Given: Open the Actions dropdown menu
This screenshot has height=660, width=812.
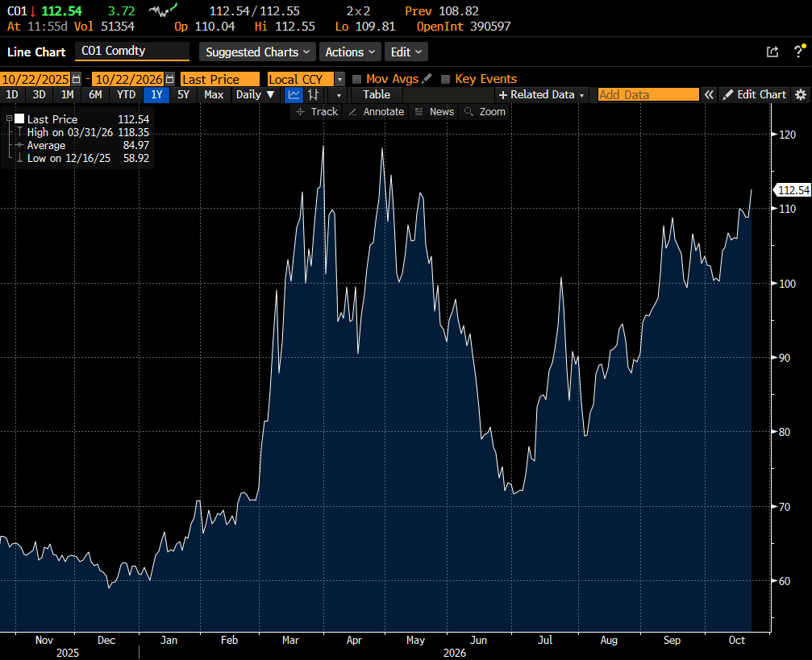Looking at the screenshot, I should coord(350,52).
